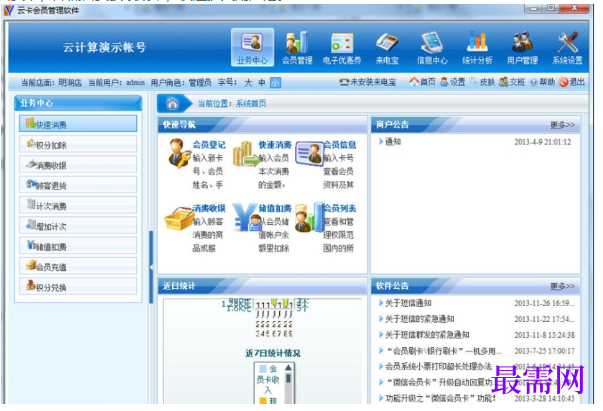Open the 信息中心 module icon
603x411 pixels.
tap(432, 48)
